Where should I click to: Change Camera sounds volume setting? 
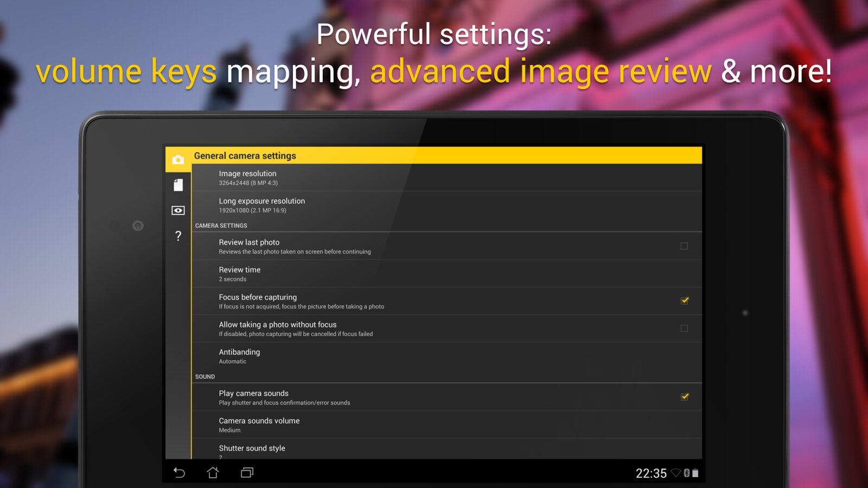tap(259, 425)
